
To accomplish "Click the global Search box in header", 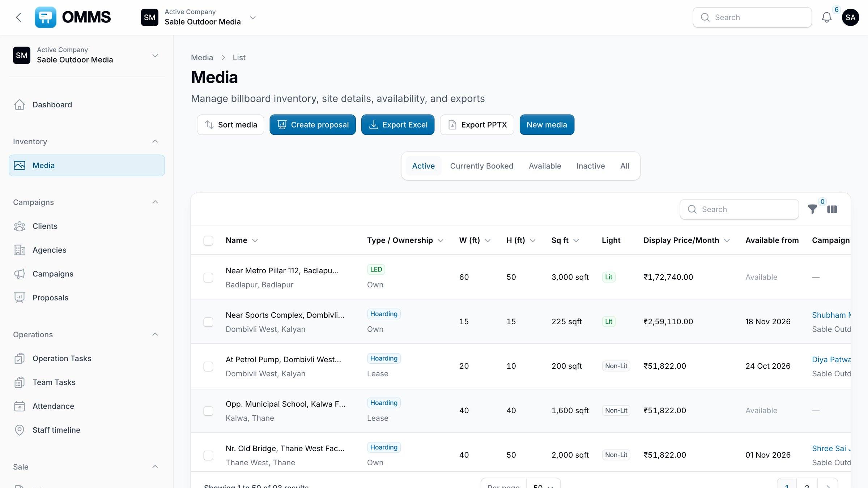I will click(752, 17).
